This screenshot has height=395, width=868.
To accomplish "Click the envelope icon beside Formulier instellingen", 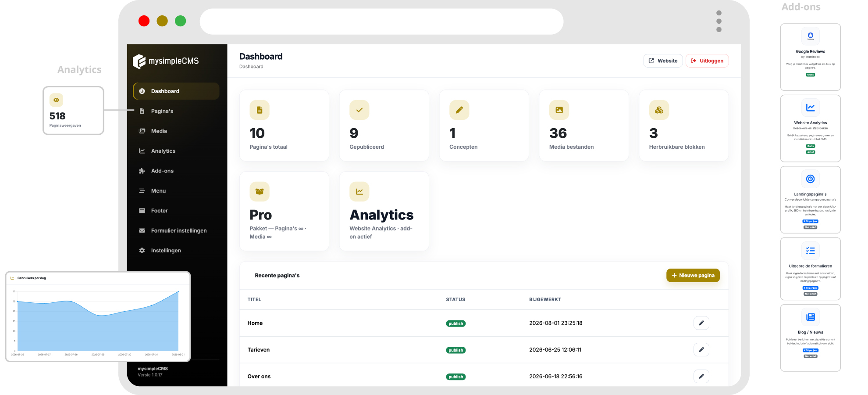I will pos(142,230).
